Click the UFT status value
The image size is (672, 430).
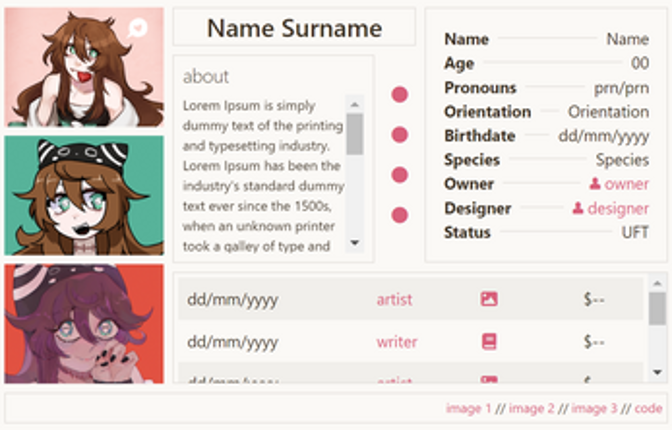click(635, 232)
